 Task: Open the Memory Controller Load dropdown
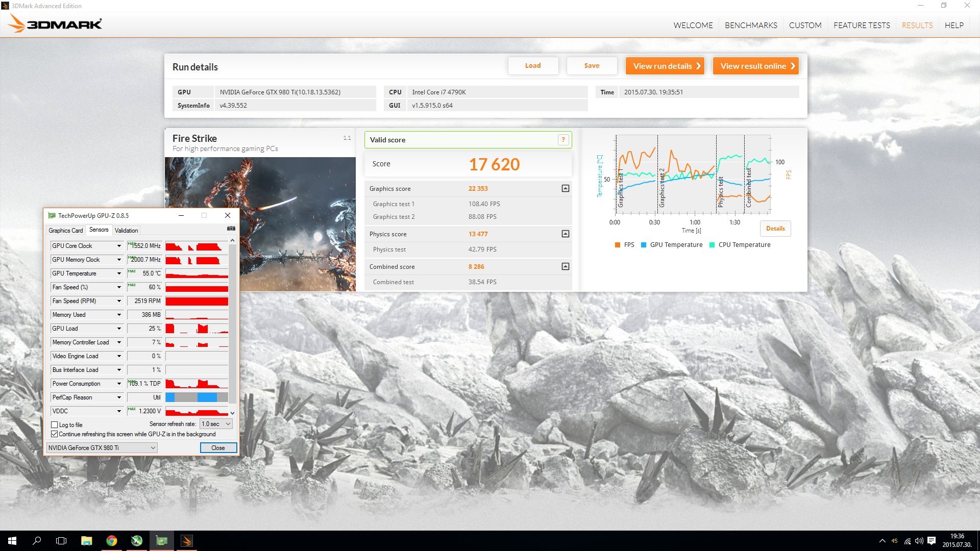click(119, 342)
